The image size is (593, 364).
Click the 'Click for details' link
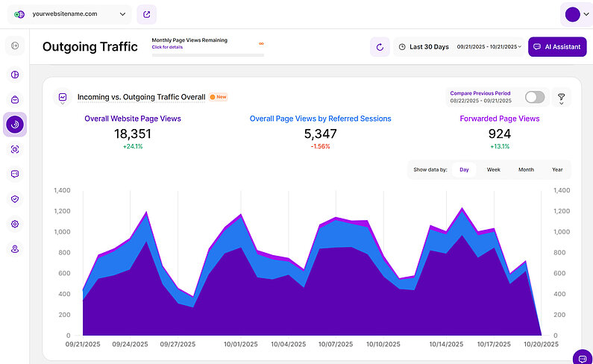[166, 47]
